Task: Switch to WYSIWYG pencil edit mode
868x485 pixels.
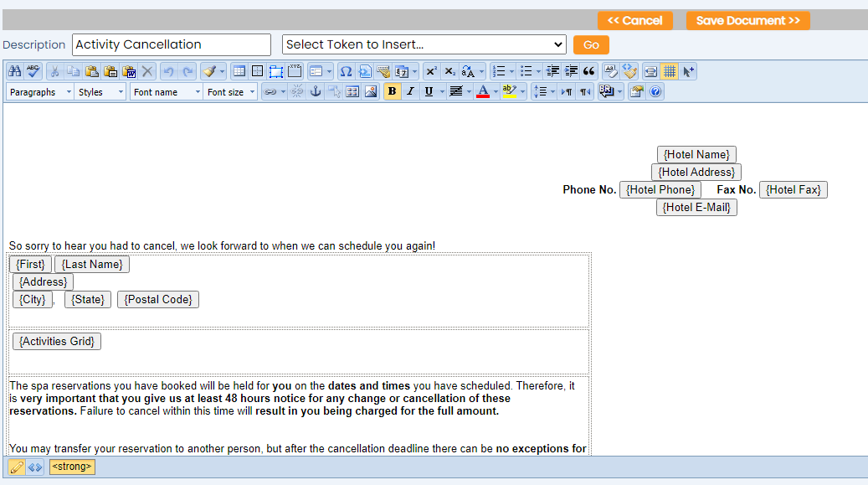Action: click(x=17, y=467)
